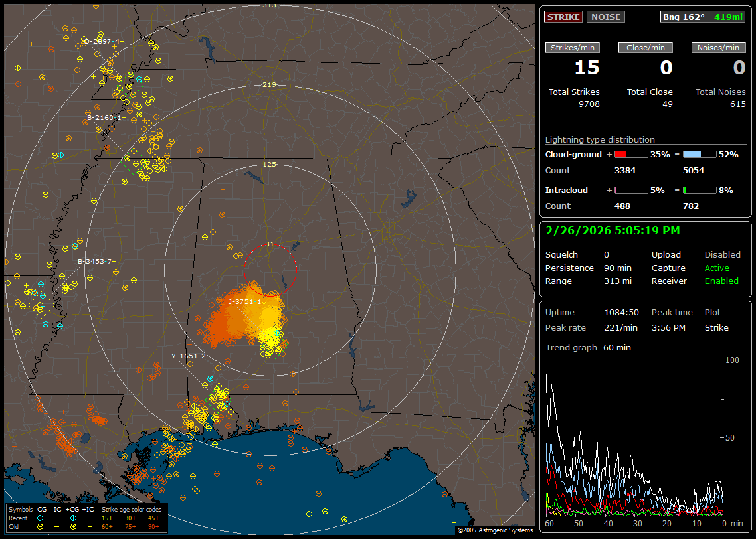This screenshot has height=539, width=756.
Task: Select the Strikes/min label button
Action: (573, 48)
